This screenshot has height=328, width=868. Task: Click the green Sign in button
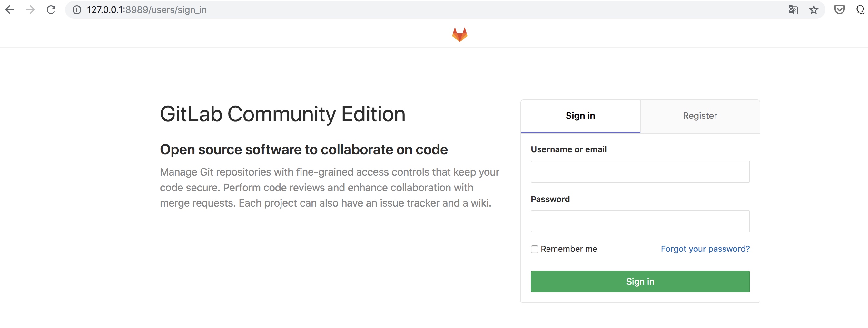(x=640, y=281)
